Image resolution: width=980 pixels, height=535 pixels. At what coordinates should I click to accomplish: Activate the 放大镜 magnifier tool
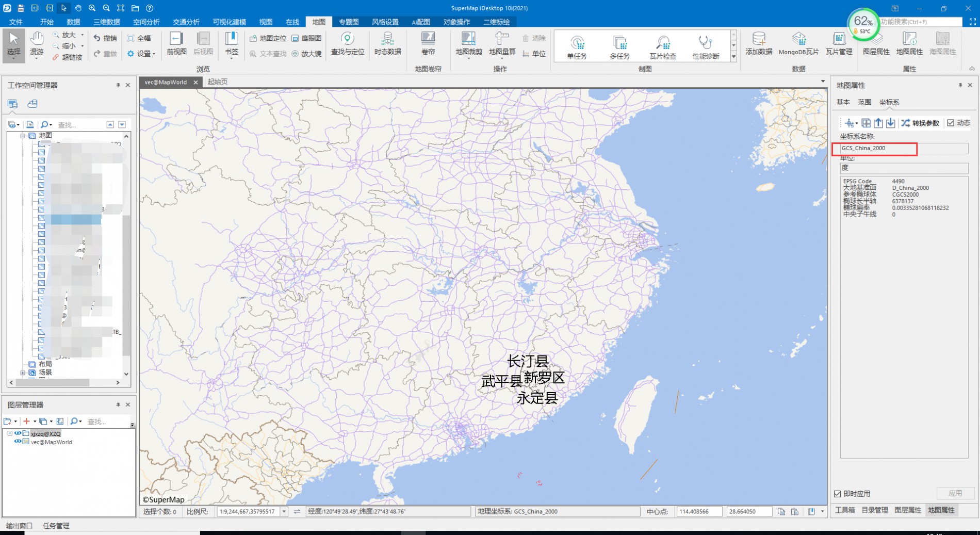(x=306, y=54)
